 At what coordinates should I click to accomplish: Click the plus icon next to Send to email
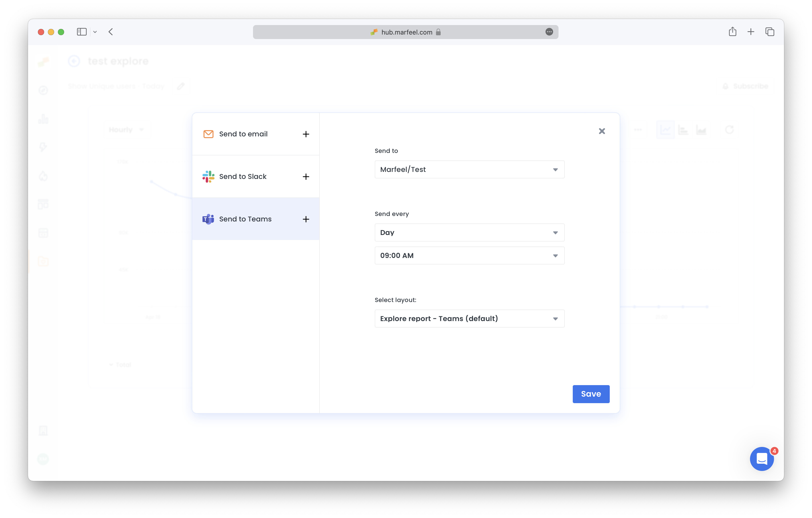306,134
